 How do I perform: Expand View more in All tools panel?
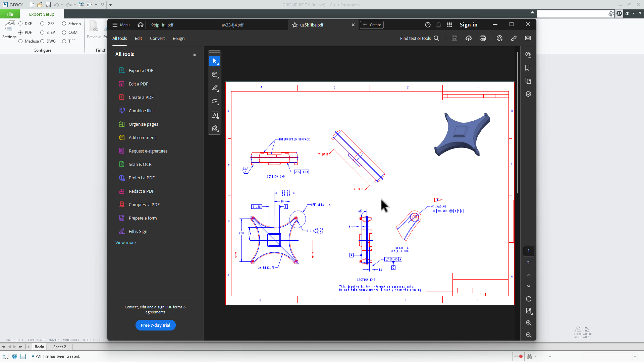point(125,242)
